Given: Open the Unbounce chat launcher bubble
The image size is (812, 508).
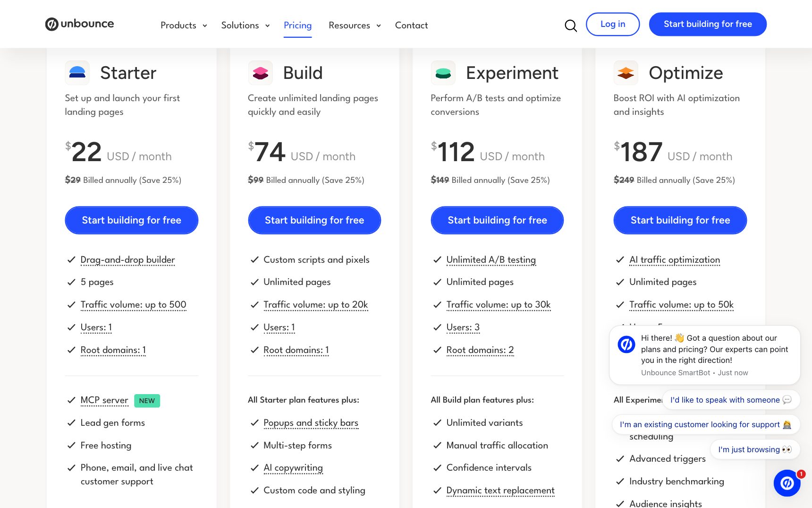Looking at the screenshot, I should [x=787, y=483].
